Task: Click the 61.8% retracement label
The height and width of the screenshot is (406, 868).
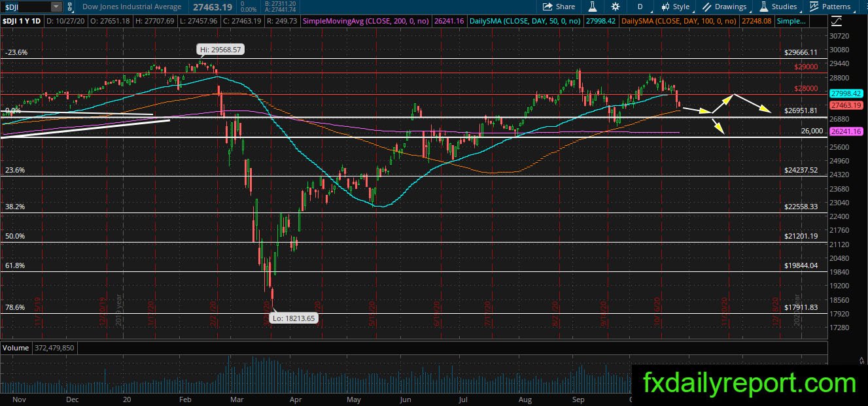Action: pos(15,265)
